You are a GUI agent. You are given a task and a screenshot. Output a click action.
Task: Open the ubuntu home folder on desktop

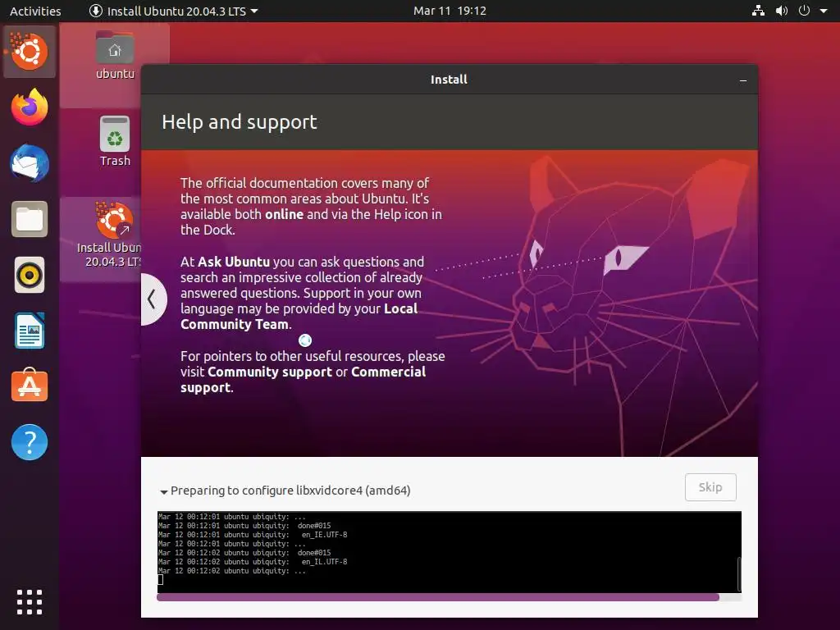115,55
